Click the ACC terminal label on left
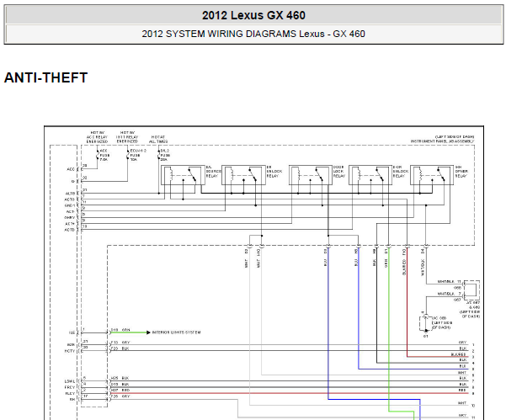 point(71,169)
